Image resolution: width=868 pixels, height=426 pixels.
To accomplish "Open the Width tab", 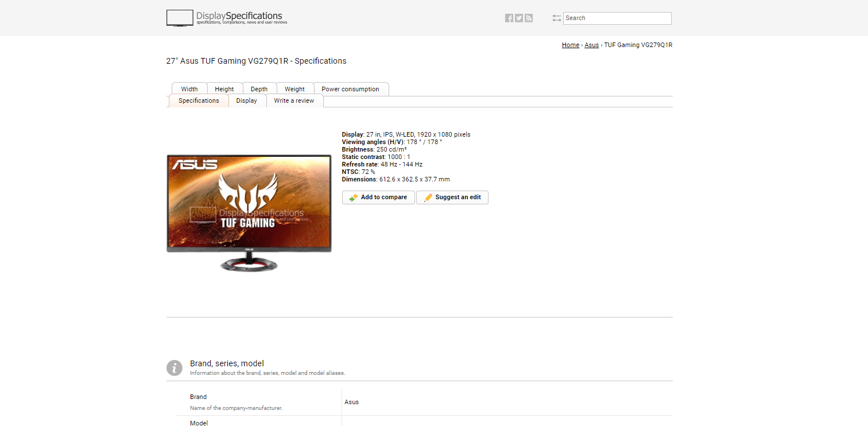I will 189,89.
